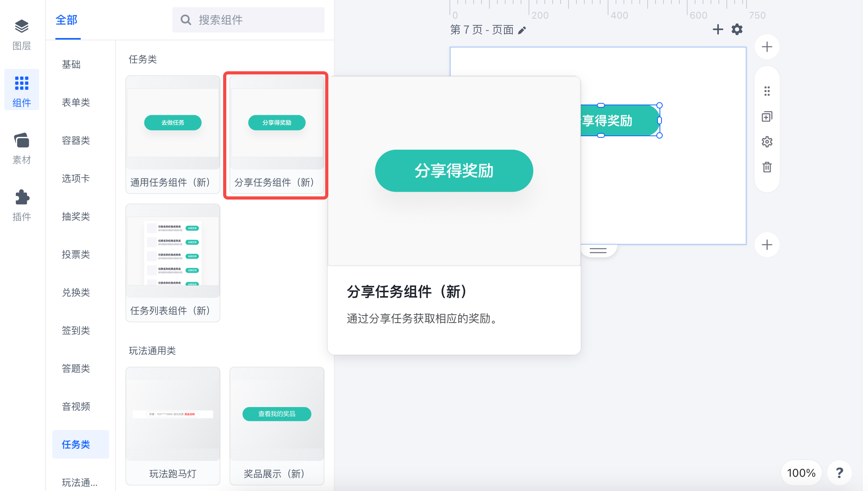Click the search magnifier icon
The height and width of the screenshot is (491, 868).
coord(186,20)
